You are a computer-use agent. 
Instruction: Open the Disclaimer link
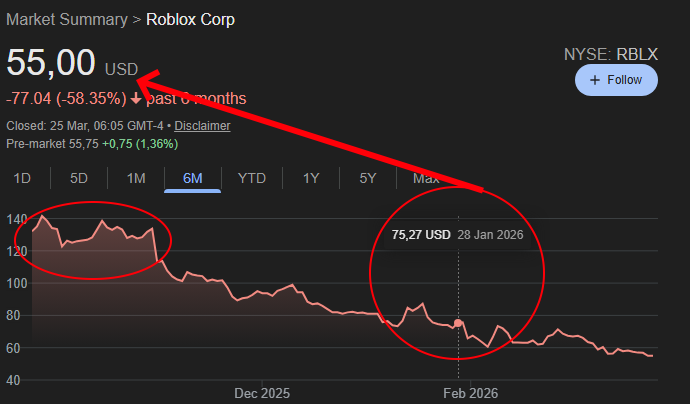202,126
